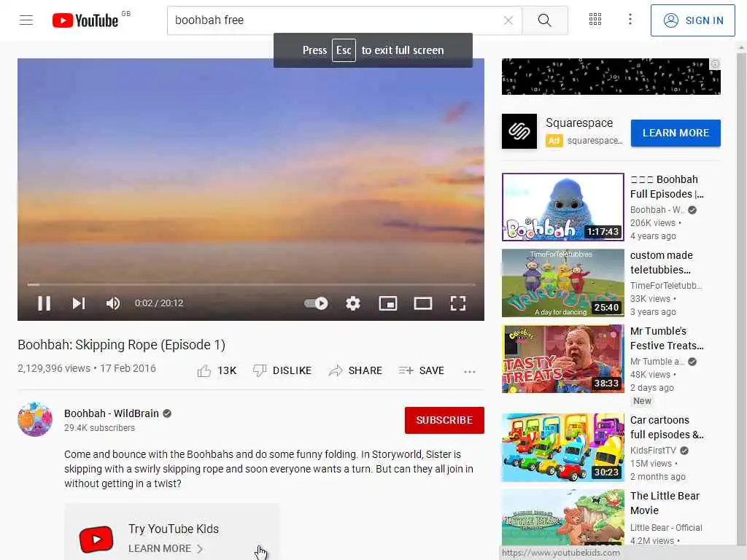
Task: Open custom made teletubbies video thumbnail
Action: [x=562, y=283]
